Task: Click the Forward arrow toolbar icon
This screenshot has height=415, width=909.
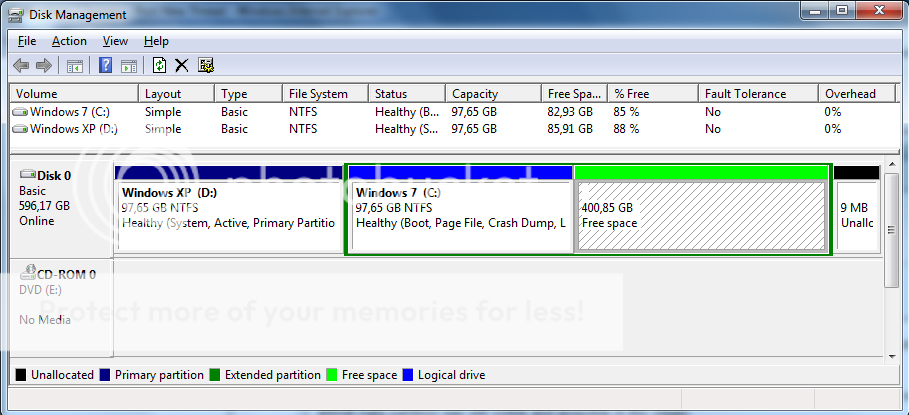Action: click(43, 66)
